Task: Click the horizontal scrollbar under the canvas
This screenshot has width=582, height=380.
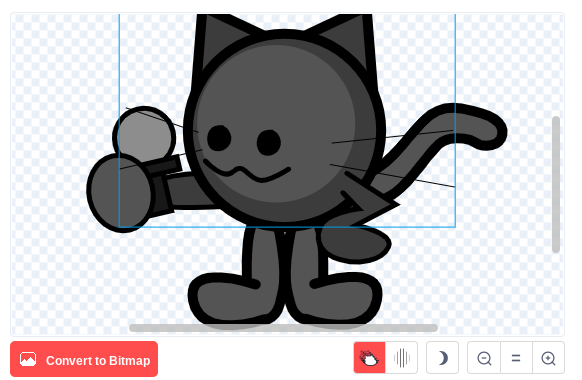Action: coord(283,328)
